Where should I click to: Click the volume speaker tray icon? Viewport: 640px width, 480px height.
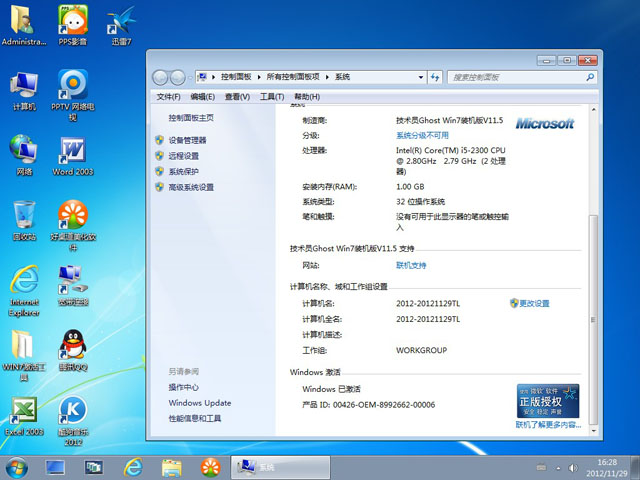click(573, 468)
